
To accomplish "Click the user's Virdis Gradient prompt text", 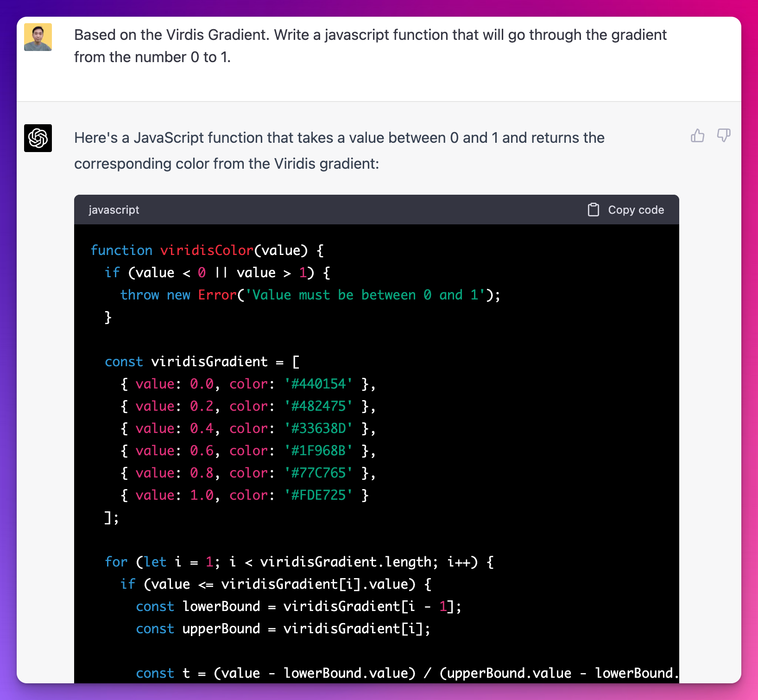I will click(370, 46).
